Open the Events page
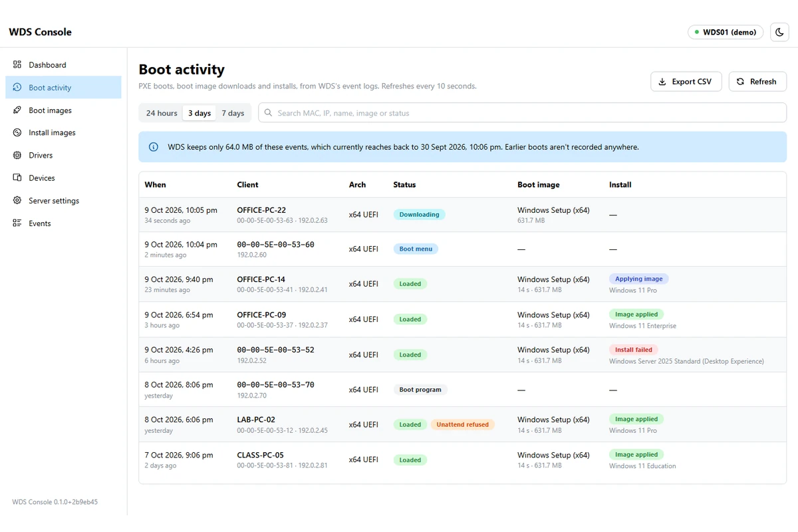Viewport: 798px width, 532px height. 64,223
